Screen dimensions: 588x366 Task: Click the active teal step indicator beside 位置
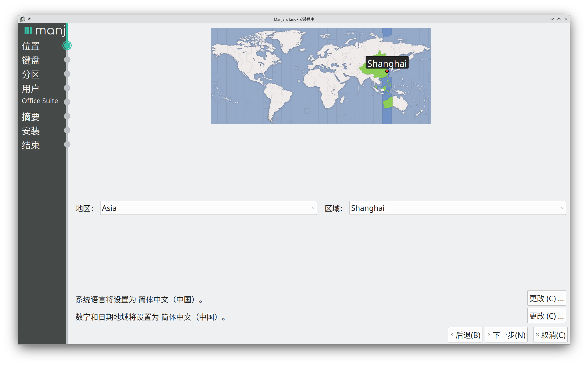[x=67, y=46]
